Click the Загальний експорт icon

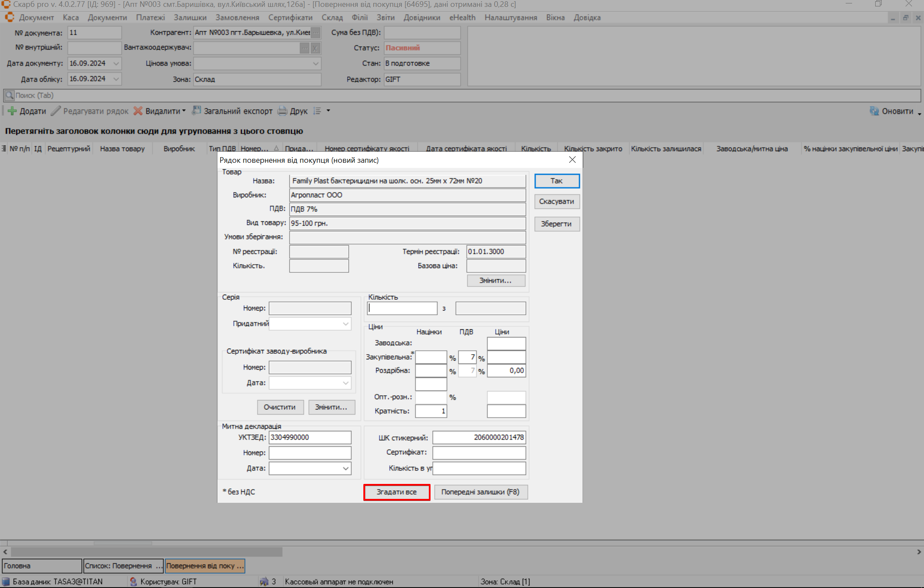196,110
